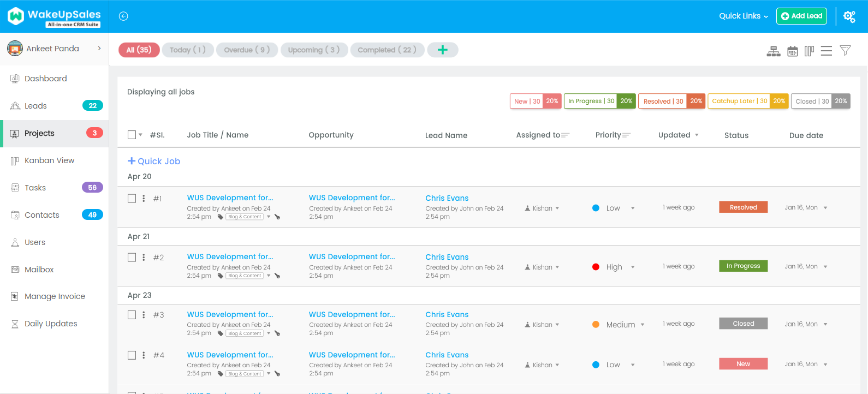Open the three-dot menu for job #4
This screenshot has width=868, height=394.
[144, 355]
